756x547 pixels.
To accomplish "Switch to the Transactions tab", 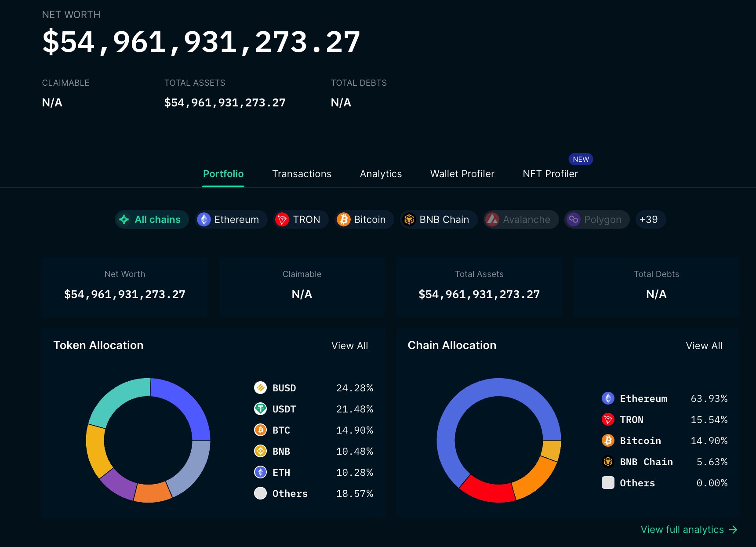I will pyautogui.click(x=302, y=174).
